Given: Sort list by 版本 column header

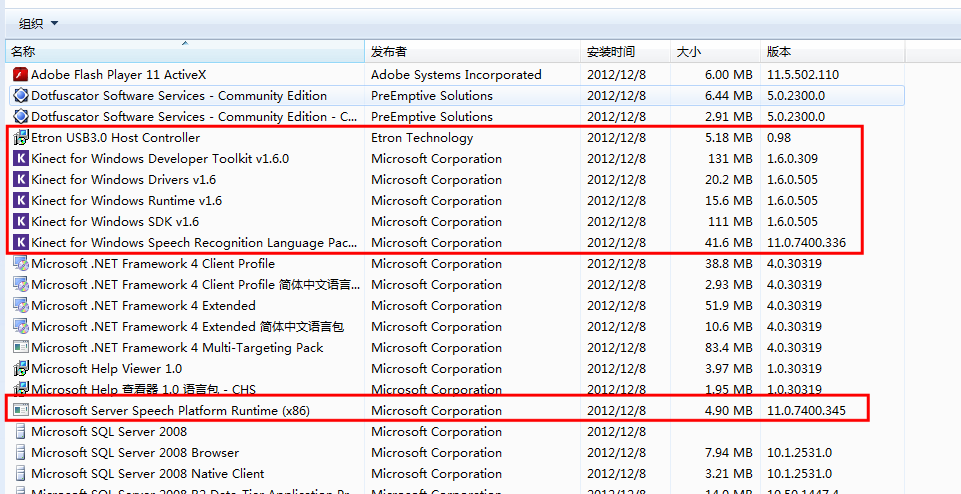Looking at the screenshot, I should point(832,51).
